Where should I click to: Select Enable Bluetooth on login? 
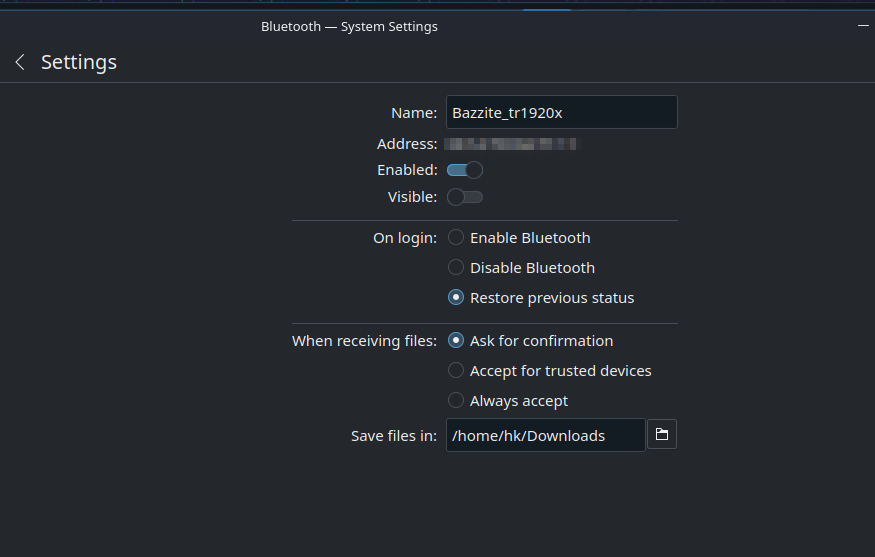coord(456,238)
